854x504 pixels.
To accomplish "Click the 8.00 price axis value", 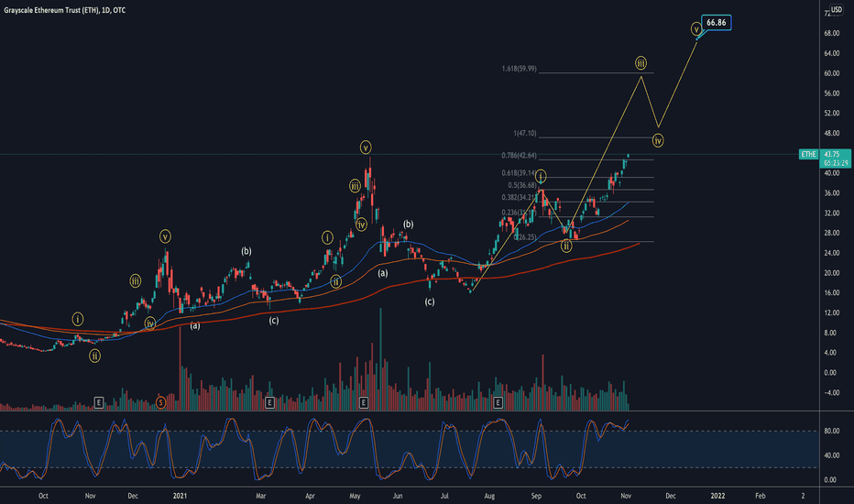I will click(830, 333).
